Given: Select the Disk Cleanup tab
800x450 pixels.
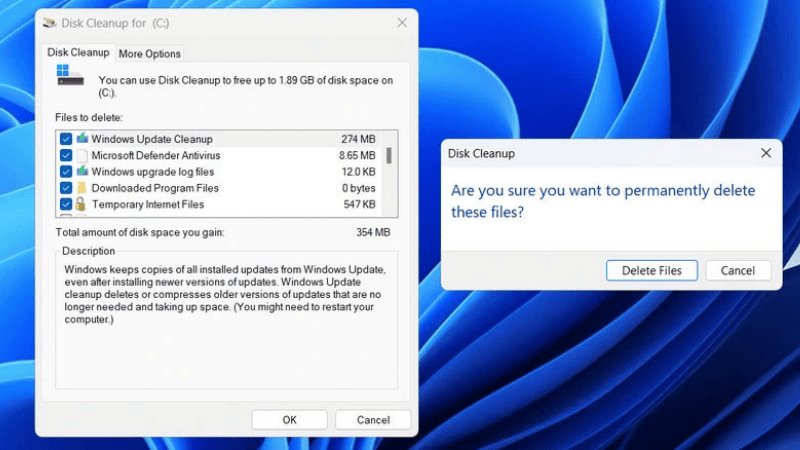Looking at the screenshot, I should point(78,53).
